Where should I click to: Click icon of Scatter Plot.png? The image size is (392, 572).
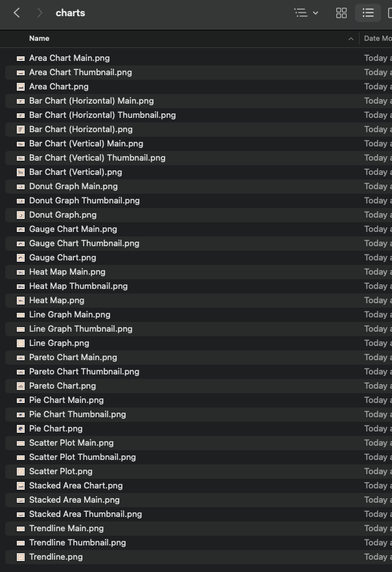coord(21,472)
